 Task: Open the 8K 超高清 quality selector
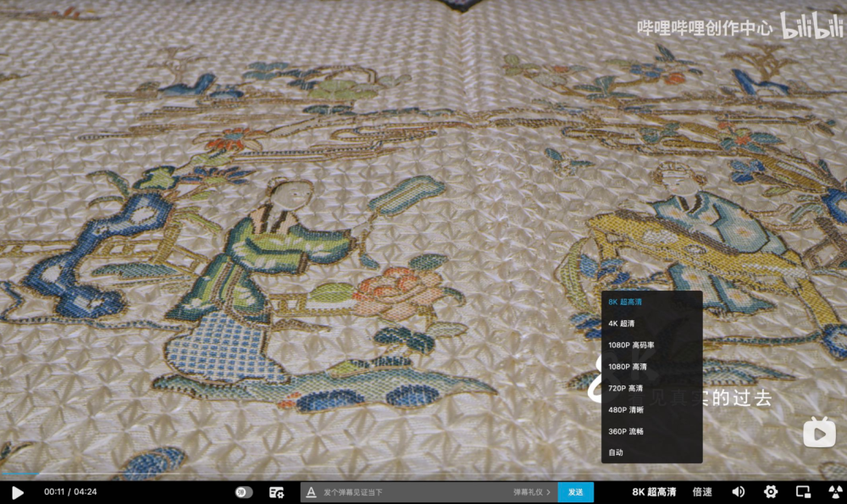pos(654,492)
